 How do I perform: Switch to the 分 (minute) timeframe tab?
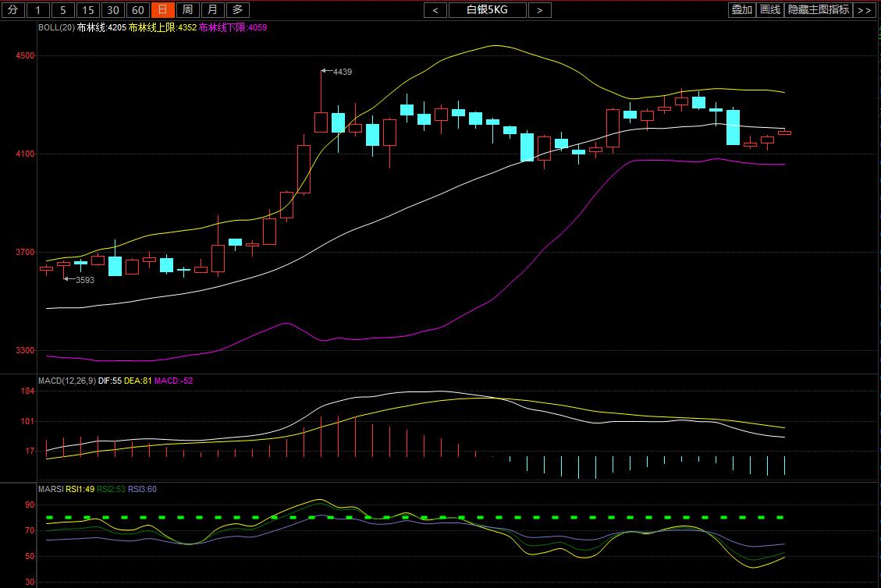tap(12, 10)
